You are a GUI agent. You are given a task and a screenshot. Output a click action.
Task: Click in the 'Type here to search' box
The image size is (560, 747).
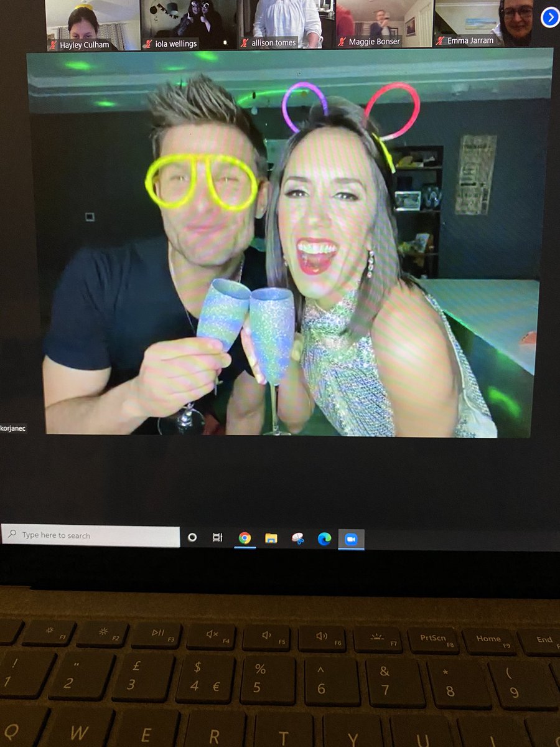pos(91,535)
